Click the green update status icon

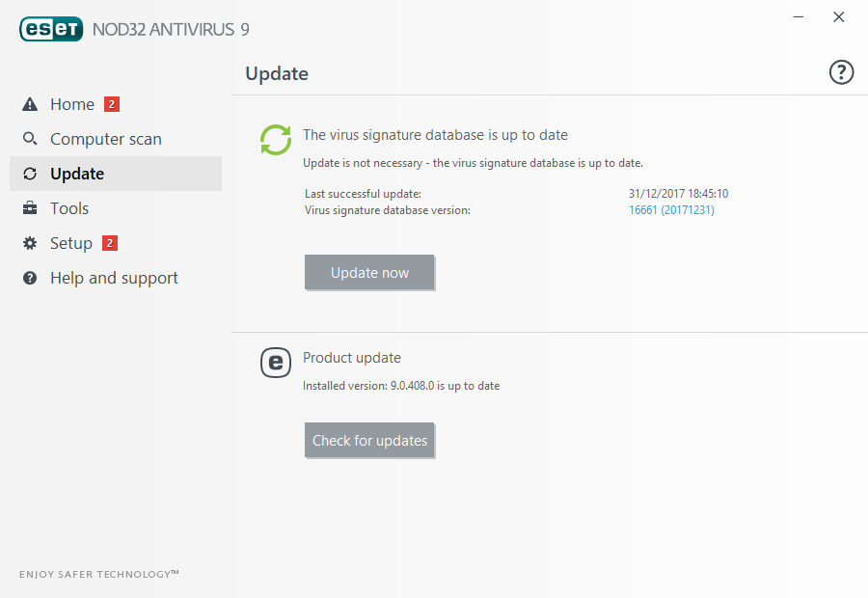[x=276, y=140]
